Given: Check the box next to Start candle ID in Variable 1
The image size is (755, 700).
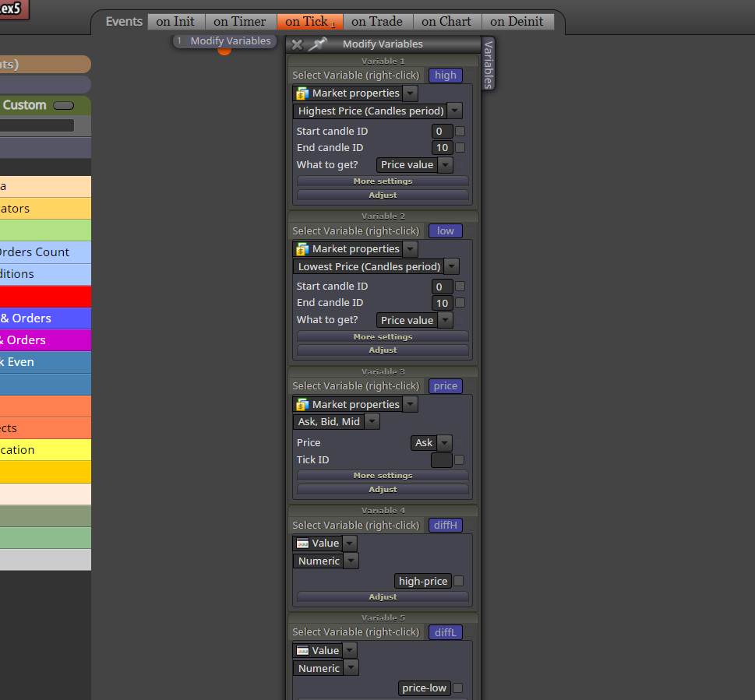Looking at the screenshot, I should tap(460, 131).
